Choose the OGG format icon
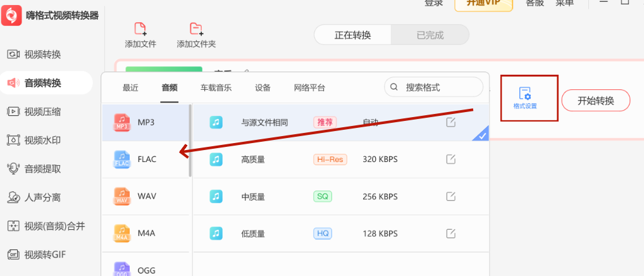 point(122,269)
